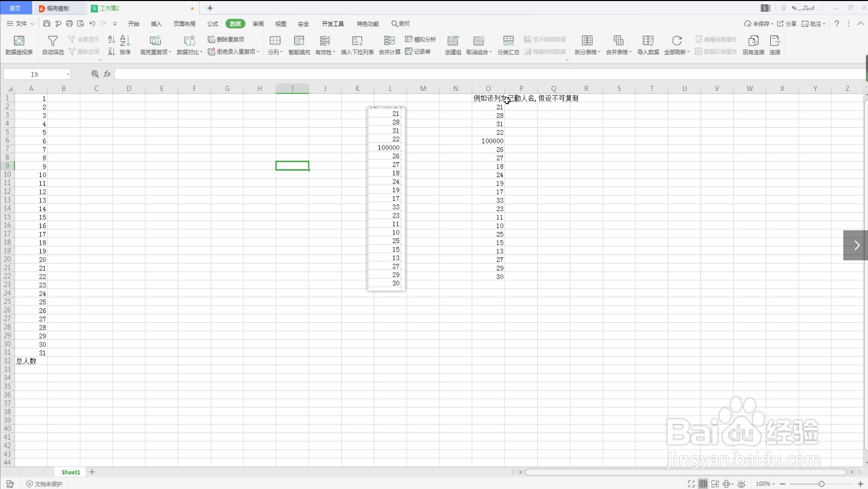Open Subtotal (分类汇总)

coord(508,45)
